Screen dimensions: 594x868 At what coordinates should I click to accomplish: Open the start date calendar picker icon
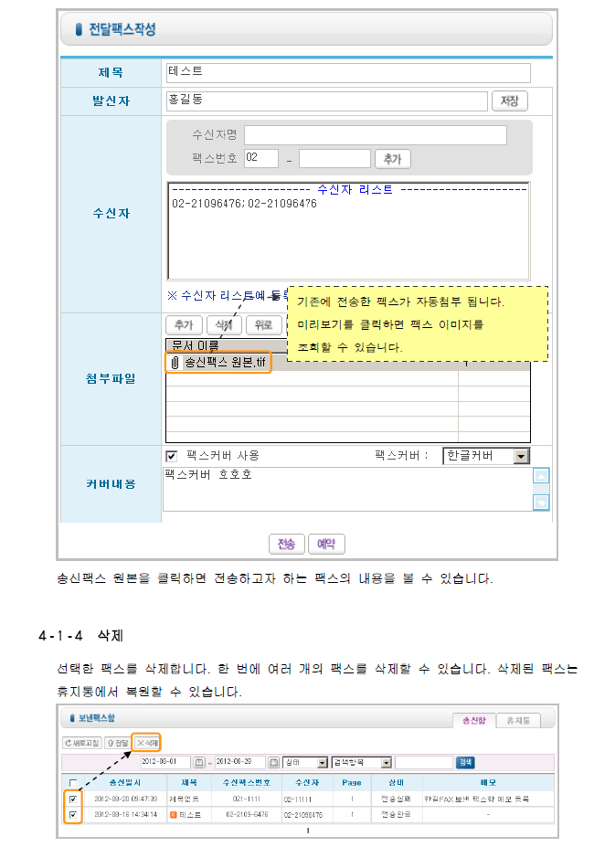pyautogui.click(x=198, y=762)
